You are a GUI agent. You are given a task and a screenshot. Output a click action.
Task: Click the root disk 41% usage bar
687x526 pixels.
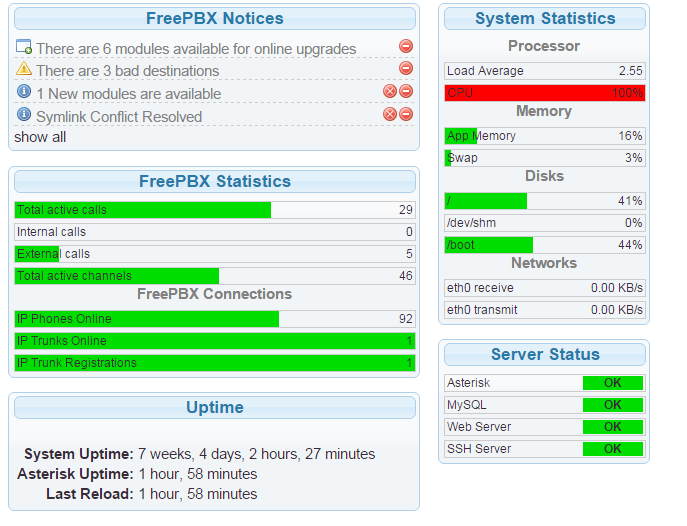(x=545, y=201)
